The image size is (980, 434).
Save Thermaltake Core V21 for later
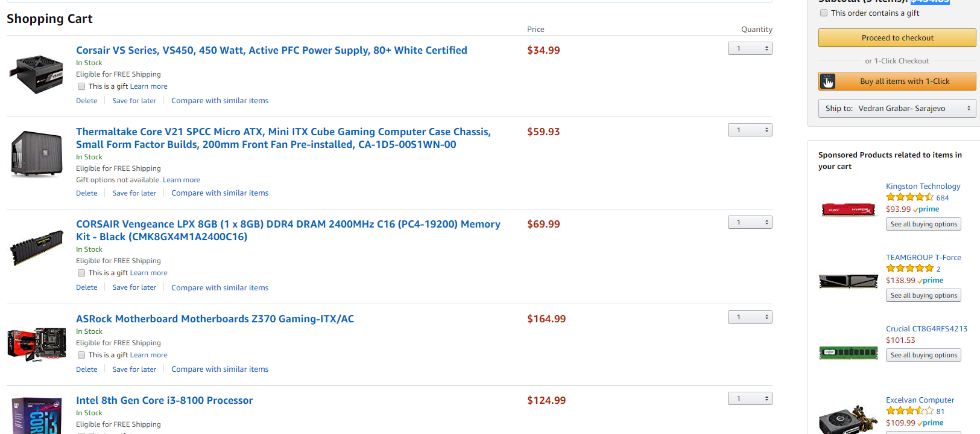(x=134, y=193)
